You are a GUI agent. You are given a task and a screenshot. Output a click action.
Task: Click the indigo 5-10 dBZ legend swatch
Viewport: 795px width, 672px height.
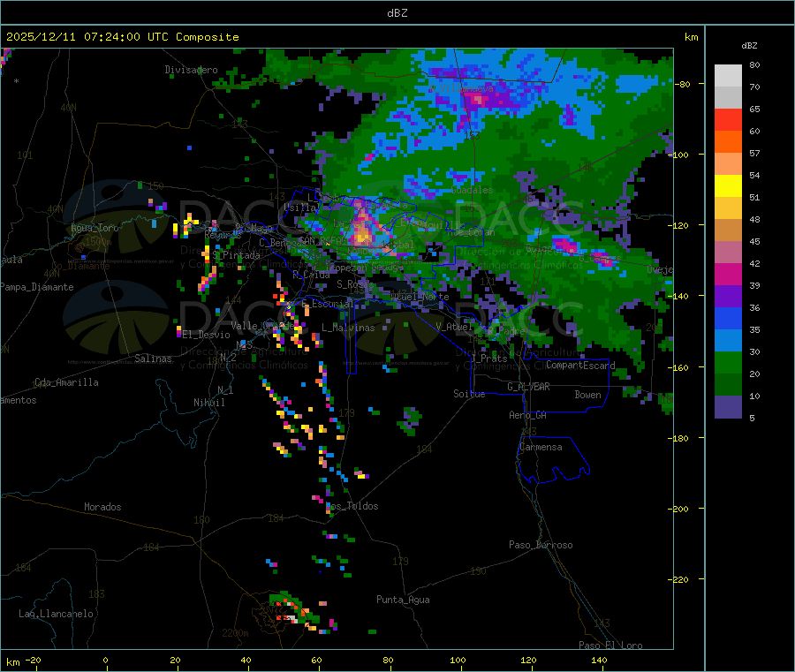728,407
